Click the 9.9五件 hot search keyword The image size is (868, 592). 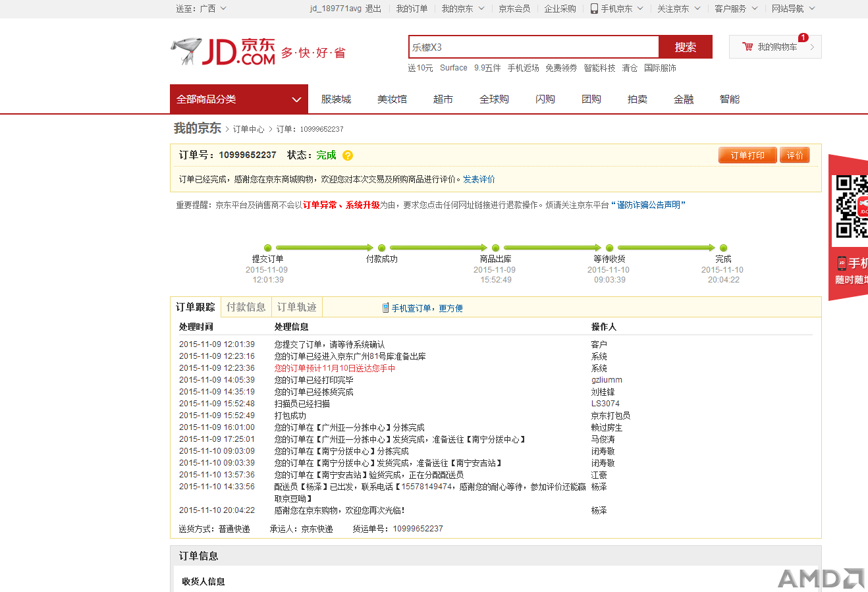487,68
